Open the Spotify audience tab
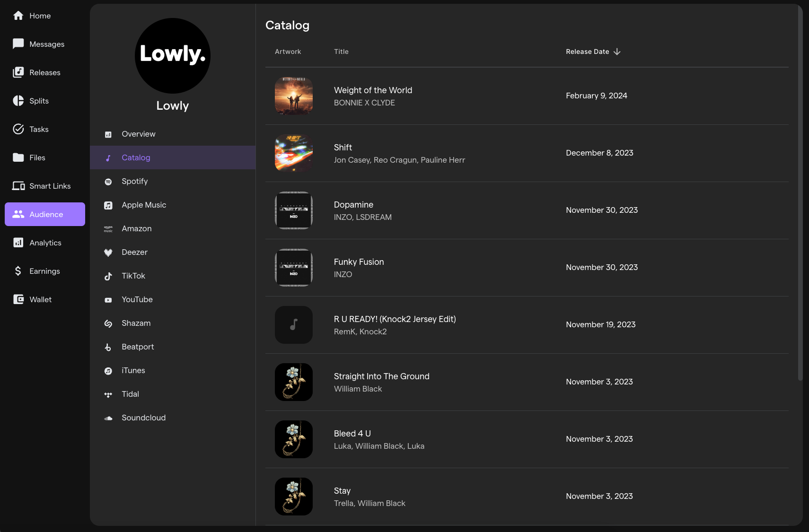 tap(173, 181)
